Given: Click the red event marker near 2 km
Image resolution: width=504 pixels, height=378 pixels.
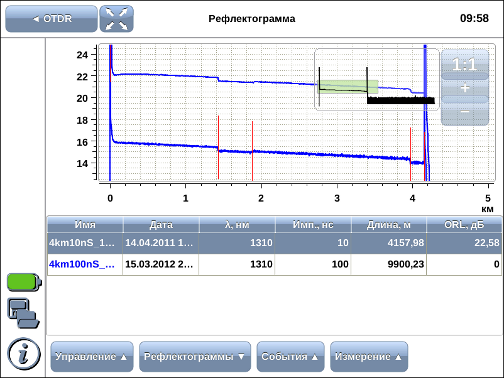Looking at the screenshot, I should (252, 151).
